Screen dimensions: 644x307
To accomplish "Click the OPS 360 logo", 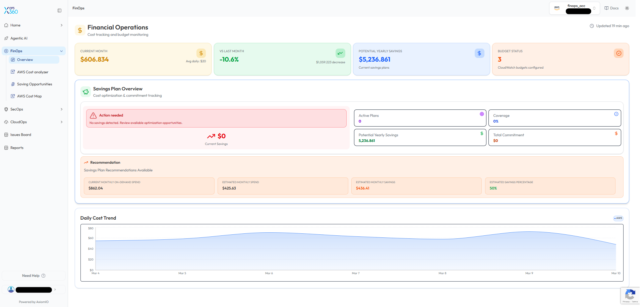I will [x=11, y=11].
